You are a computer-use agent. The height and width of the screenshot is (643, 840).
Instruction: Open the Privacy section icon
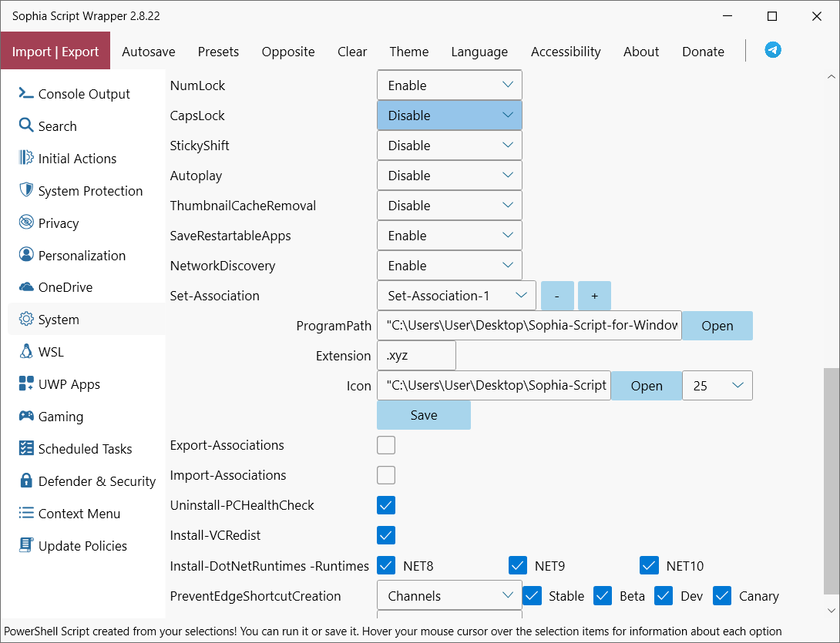pos(26,223)
